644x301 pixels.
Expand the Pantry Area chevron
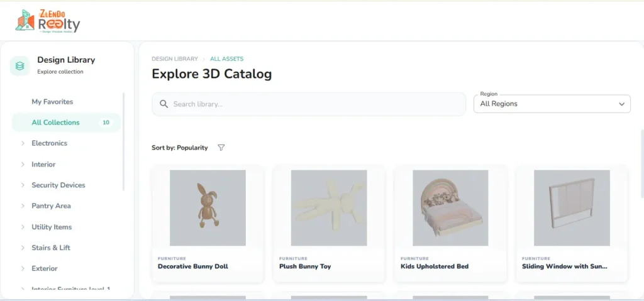23,205
